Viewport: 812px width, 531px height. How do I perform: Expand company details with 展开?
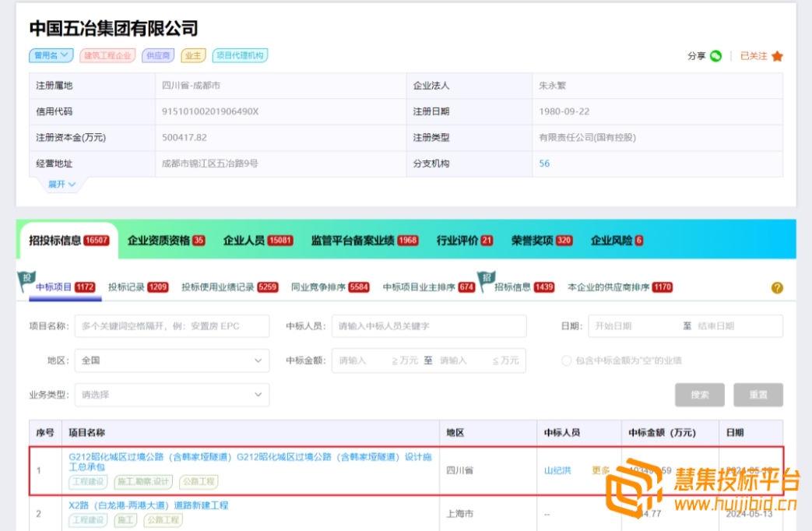click(62, 185)
